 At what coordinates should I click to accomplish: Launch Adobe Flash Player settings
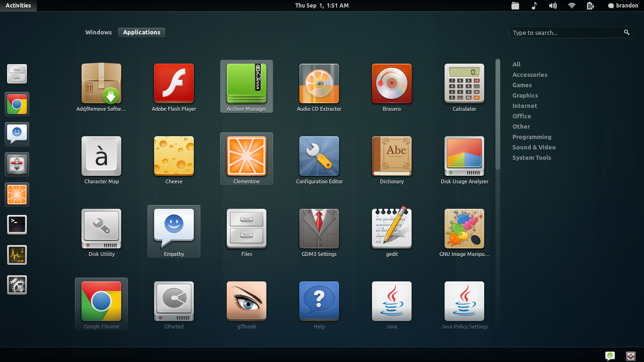(174, 87)
